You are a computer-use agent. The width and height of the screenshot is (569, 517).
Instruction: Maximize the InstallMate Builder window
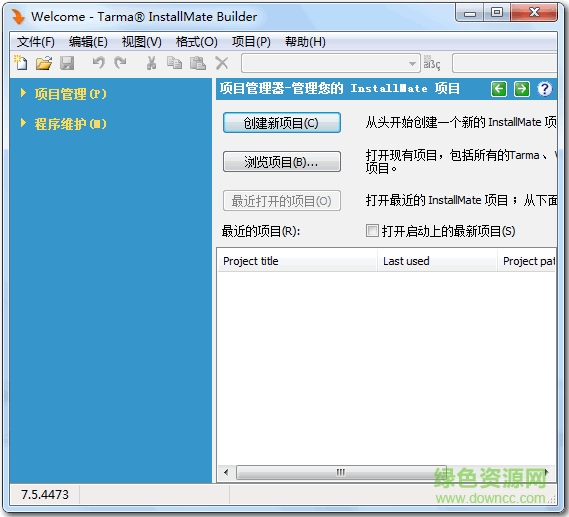pos(497,13)
